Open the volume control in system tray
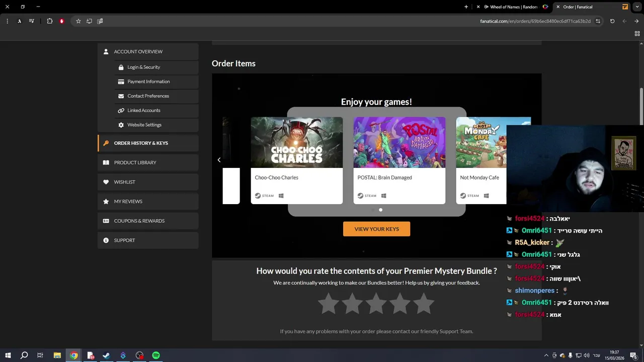This screenshot has width=644, height=362. pyautogui.click(x=587, y=355)
